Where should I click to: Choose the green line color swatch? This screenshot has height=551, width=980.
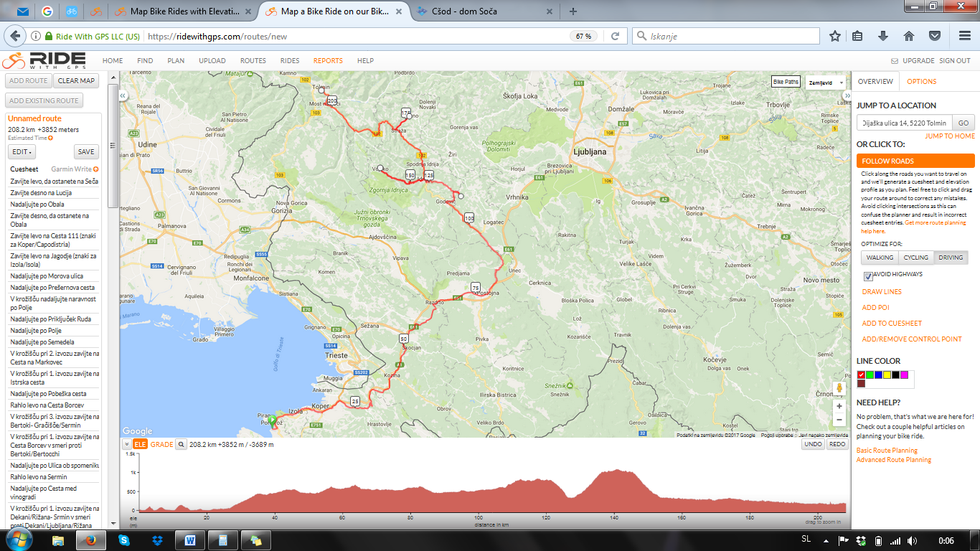coord(870,375)
